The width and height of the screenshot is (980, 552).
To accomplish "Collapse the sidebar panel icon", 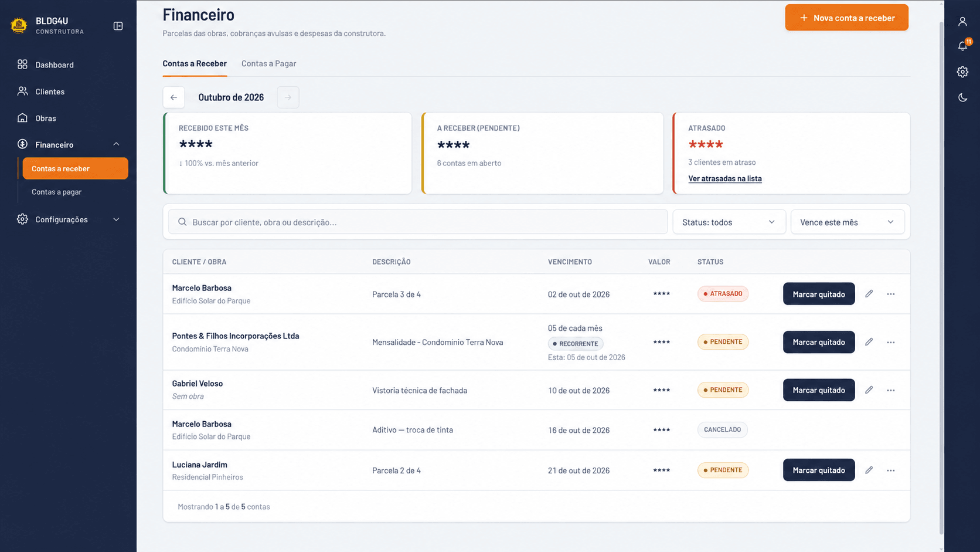I will pyautogui.click(x=118, y=26).
